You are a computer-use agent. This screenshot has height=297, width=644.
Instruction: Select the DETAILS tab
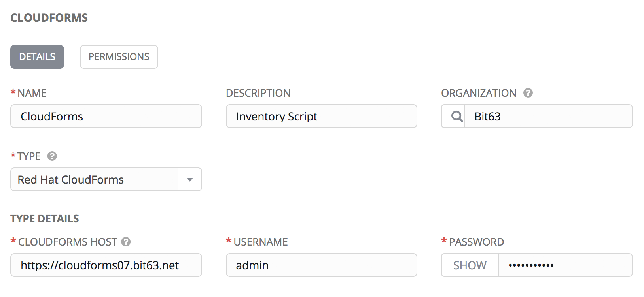(x=37, y=57)
